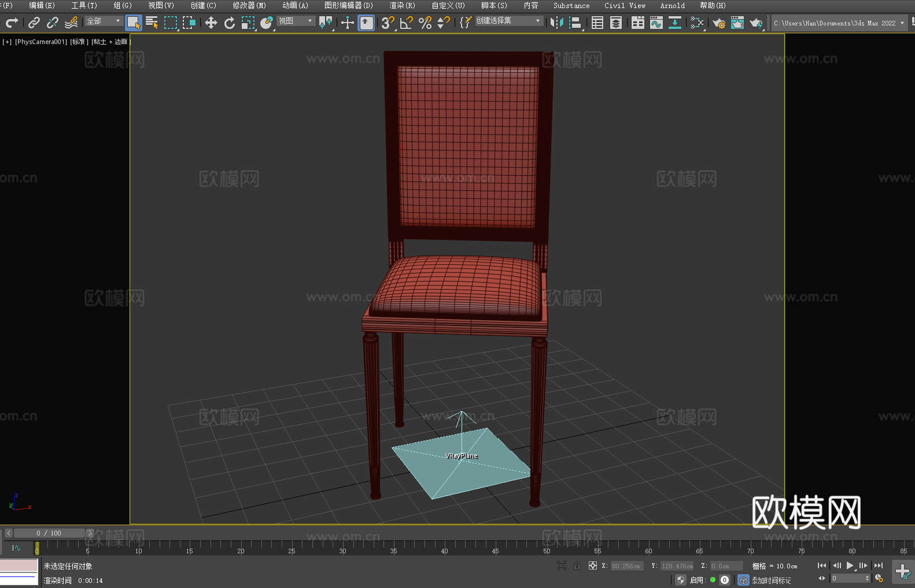
Task: Toggle Absolute/Offset transform type-in mode
Action: [x=592, y=565]
